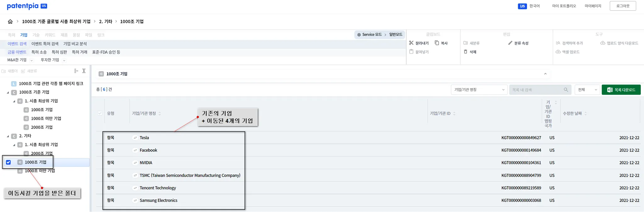
Task: Collapse the 1000조 기업 panel chevron
Action: tap(545, 74)
